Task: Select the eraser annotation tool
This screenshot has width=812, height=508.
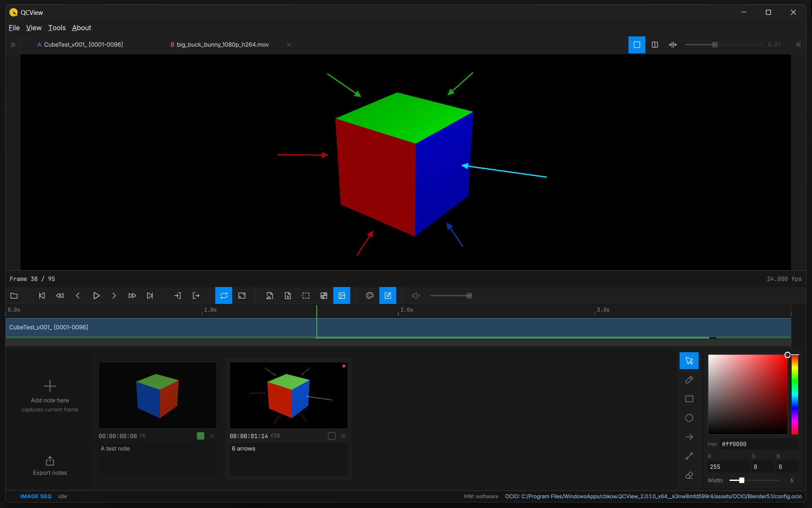Action: 689,475
